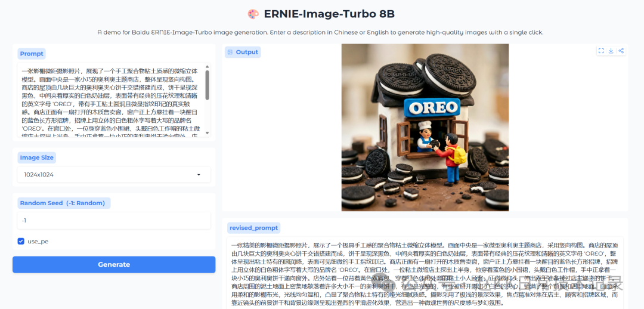The height and width of the screenshot is (309, 644).
Task: Click the Random Seed input field
Action: [x=114, y=221]
